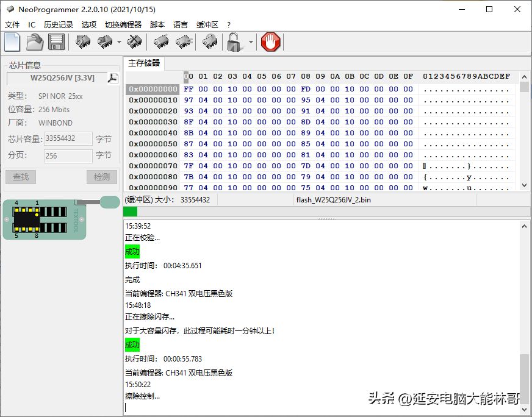Viewport: 532px width, 417px height.
Task: Click the 分页 field showing 256
Action: point(68,156)
